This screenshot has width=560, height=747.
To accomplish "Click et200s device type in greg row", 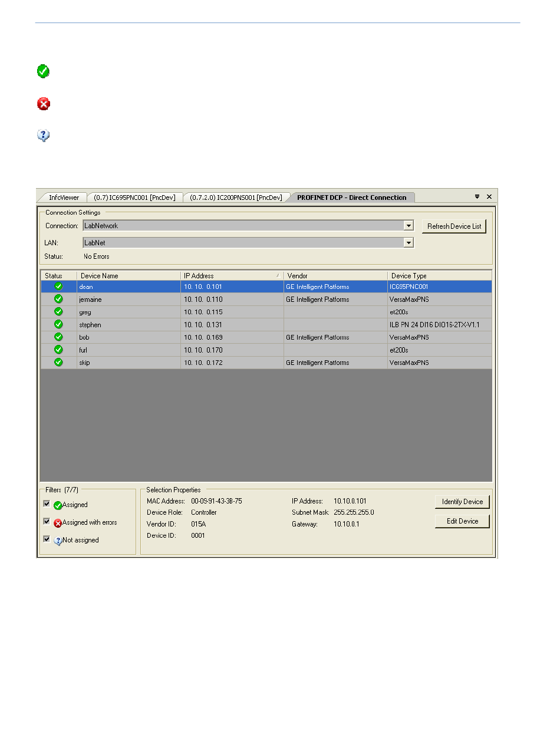I will click(x=440, y=312).
